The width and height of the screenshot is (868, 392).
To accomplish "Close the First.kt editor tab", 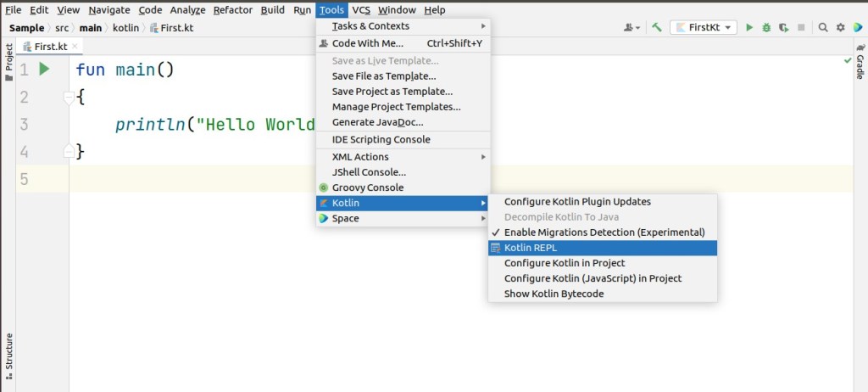I will coord(75,47).
